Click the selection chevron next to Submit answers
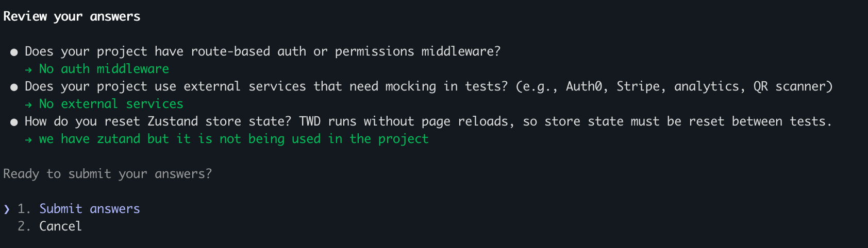Image resolution: width=868 pixels, height=248 pixels. point(7,209)
